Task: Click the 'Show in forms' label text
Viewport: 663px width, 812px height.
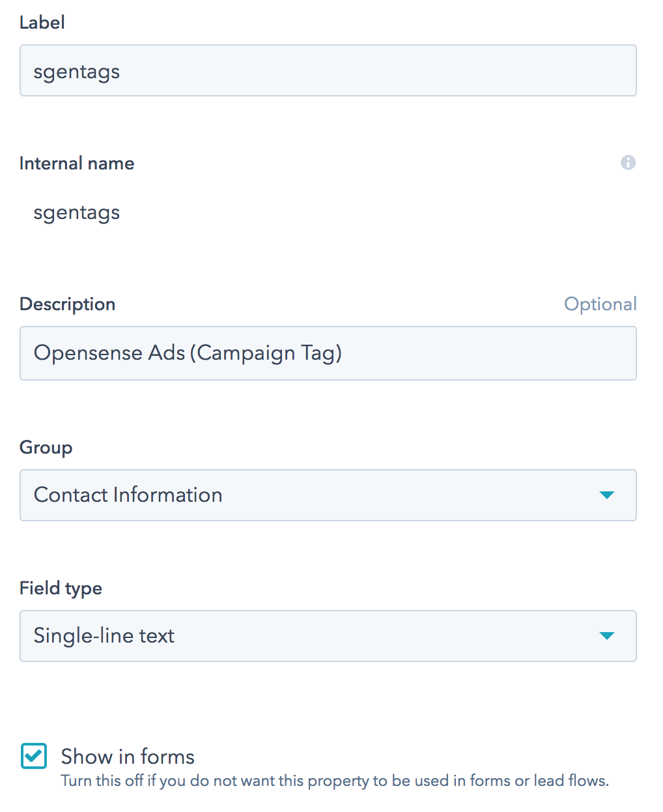Action: tap(128, 757)
